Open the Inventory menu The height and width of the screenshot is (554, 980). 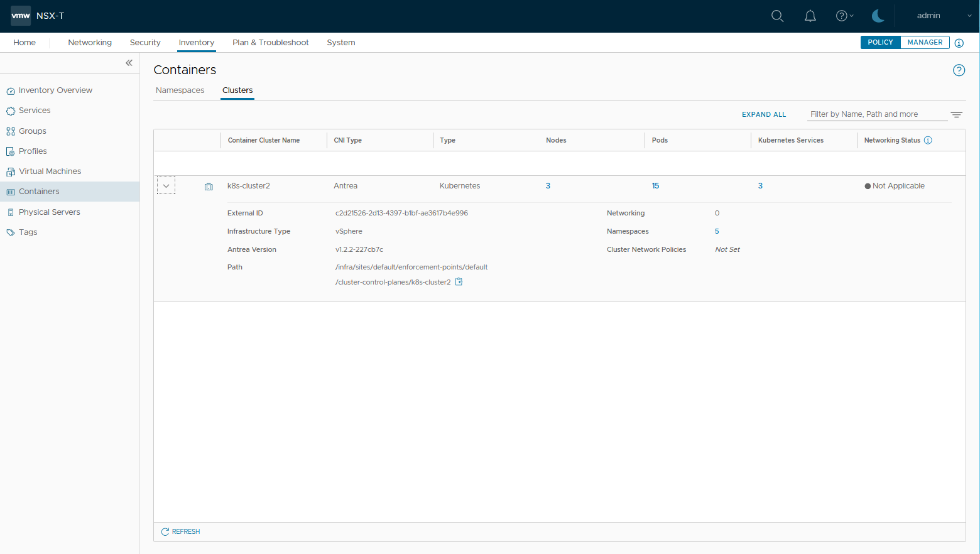click(197, 43)
